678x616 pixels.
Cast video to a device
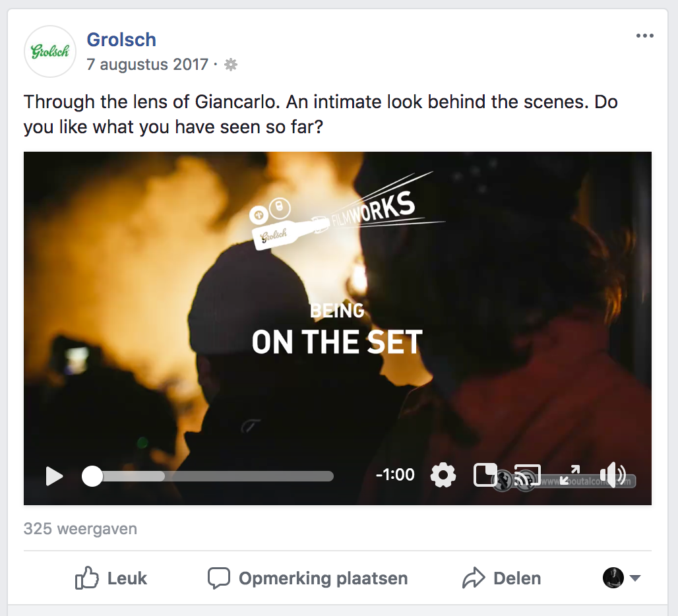click(x=527, y=476)
